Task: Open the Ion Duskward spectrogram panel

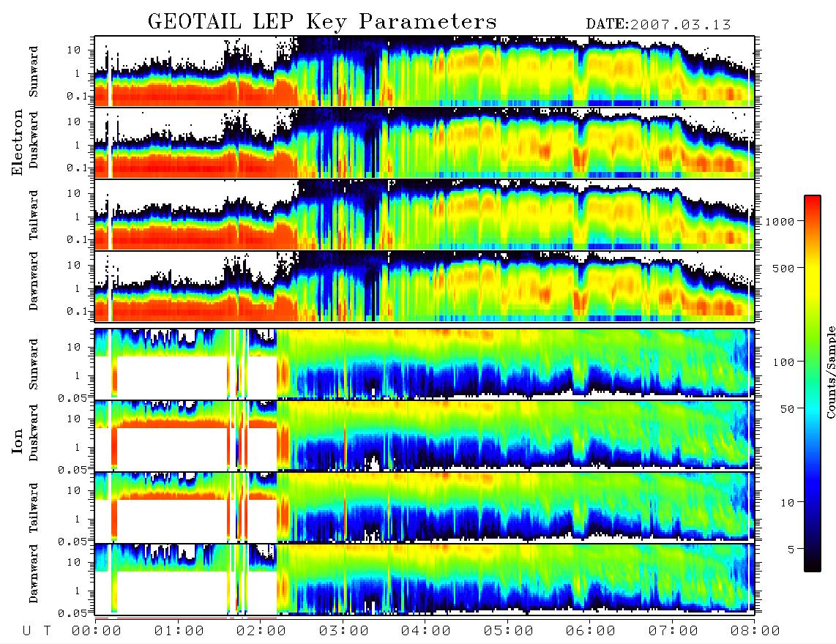Action: 425,435
